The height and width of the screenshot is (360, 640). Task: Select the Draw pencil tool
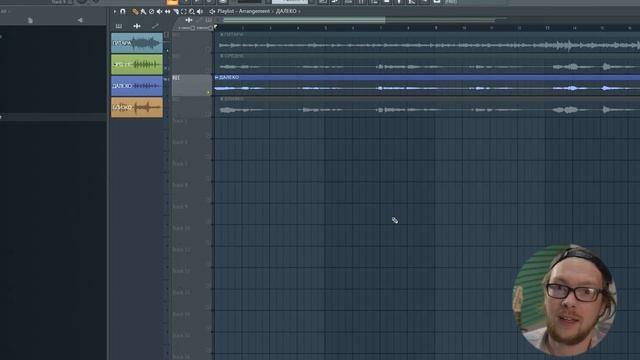pos(135,11)
